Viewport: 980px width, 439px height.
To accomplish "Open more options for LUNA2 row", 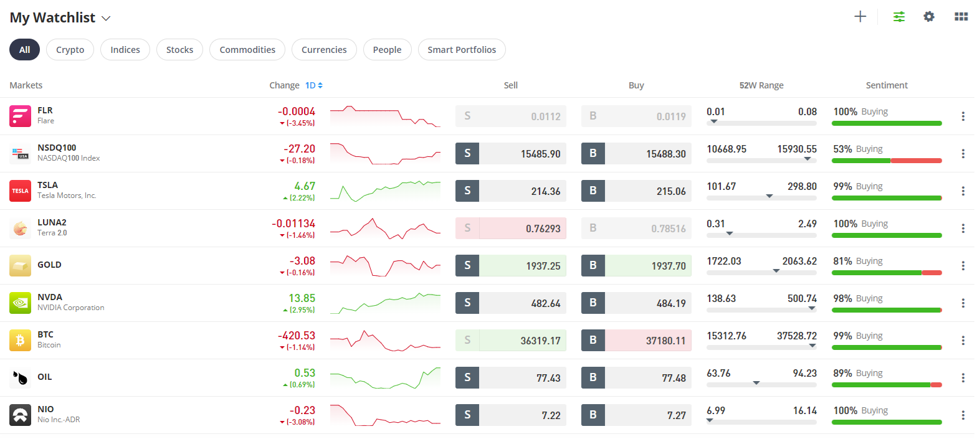I will [963, 229].
